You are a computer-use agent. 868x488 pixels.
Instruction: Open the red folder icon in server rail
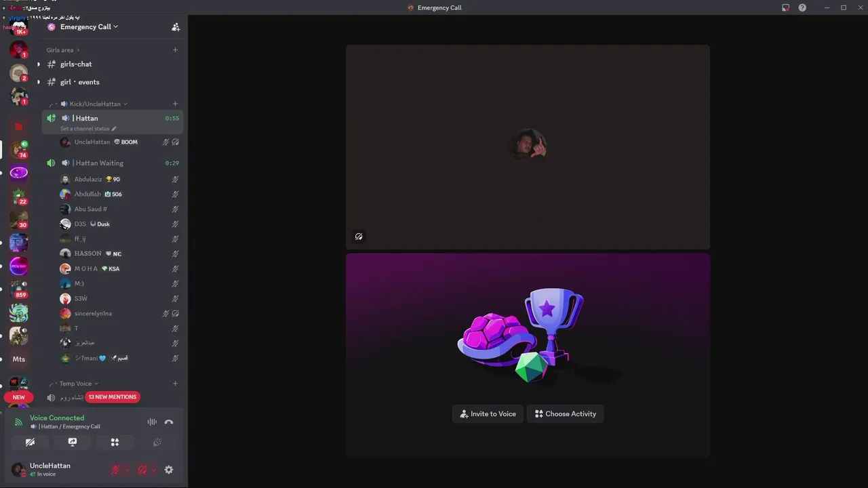pos(18,126)
